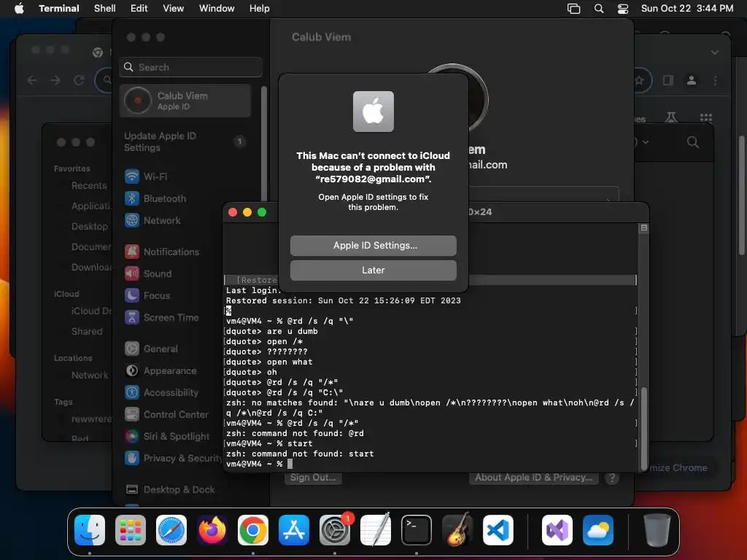747x560 pixels.
Task: Launch Firefox from the Dock
Action: 212,530
